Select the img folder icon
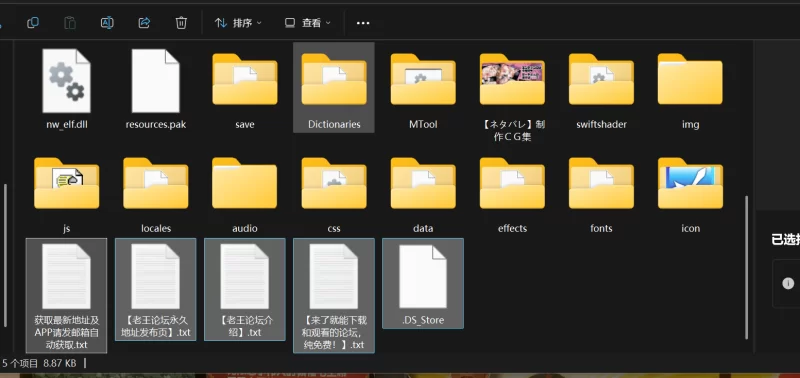Screen dimensions: 800x378 click(x=690, y=80)
